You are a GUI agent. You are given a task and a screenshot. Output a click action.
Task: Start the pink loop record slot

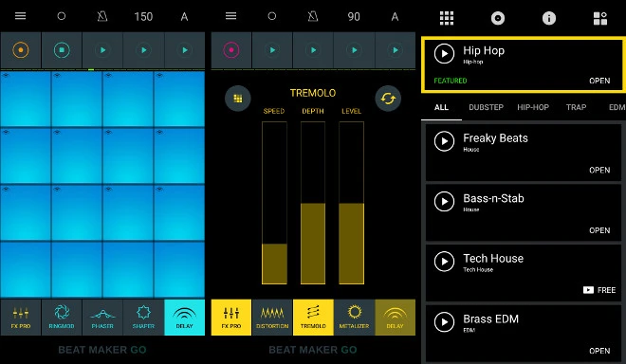tap(231, 50)
